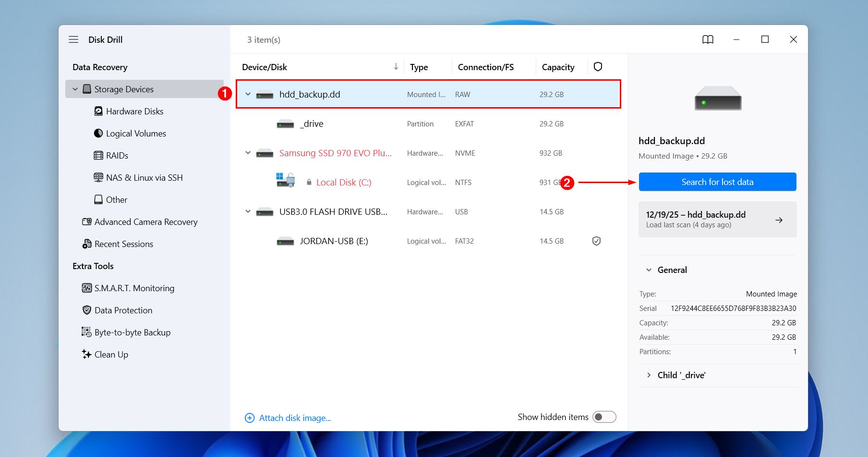Screen dimensions: 868x457
Task: Collapse the Samsung SSD 970 EVO row
Action: (248, 153)
